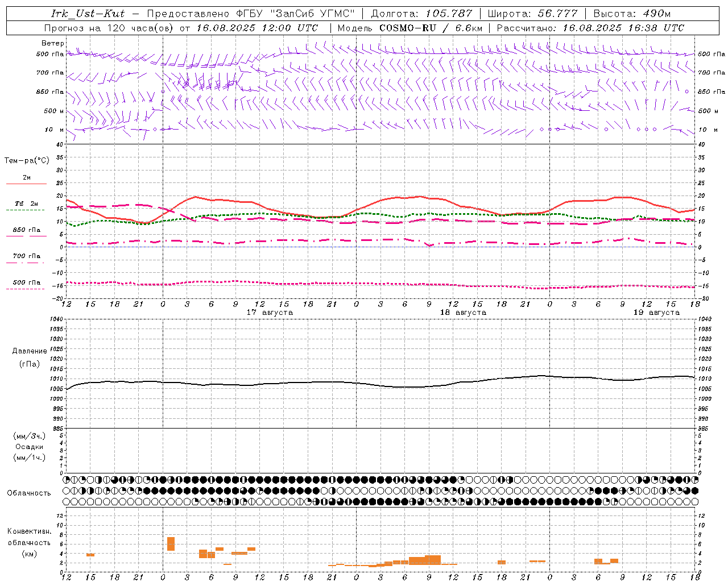This screenshot has height=582, width=728.
Task: Click the Рассчитано: 16.08.2025 16:38 UTC timestamp
Action: 590,28
